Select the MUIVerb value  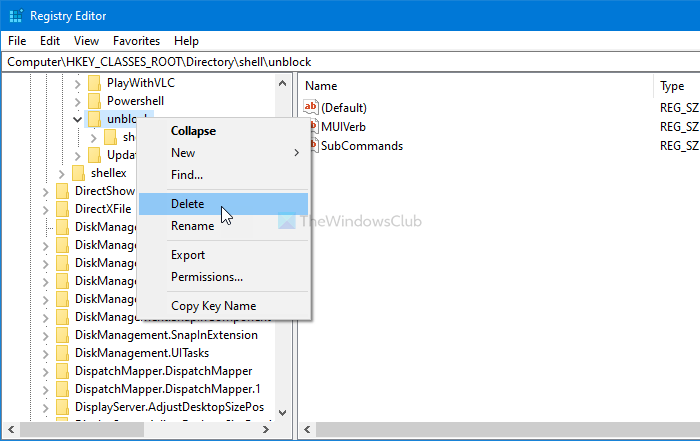tap(343, 127)
